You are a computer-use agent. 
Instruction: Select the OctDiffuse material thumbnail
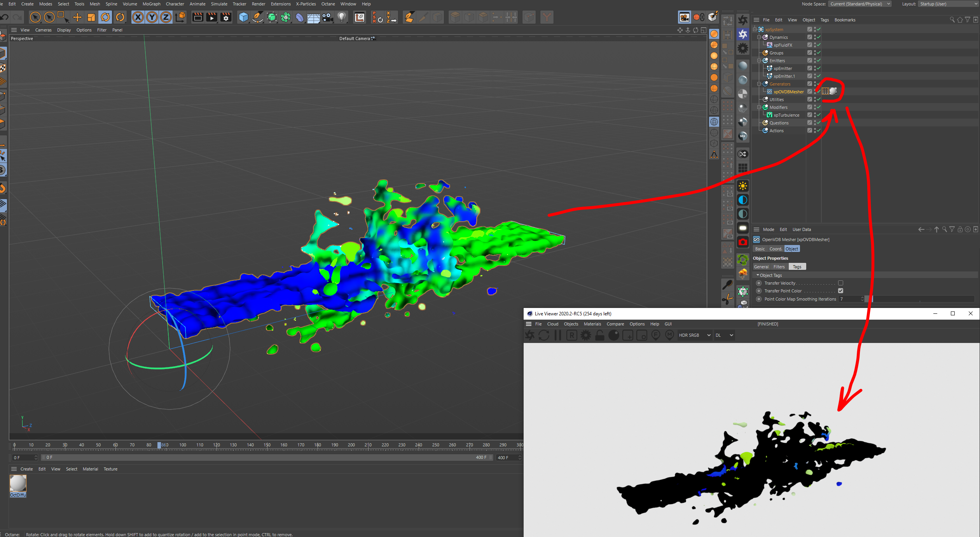point(18,484)
